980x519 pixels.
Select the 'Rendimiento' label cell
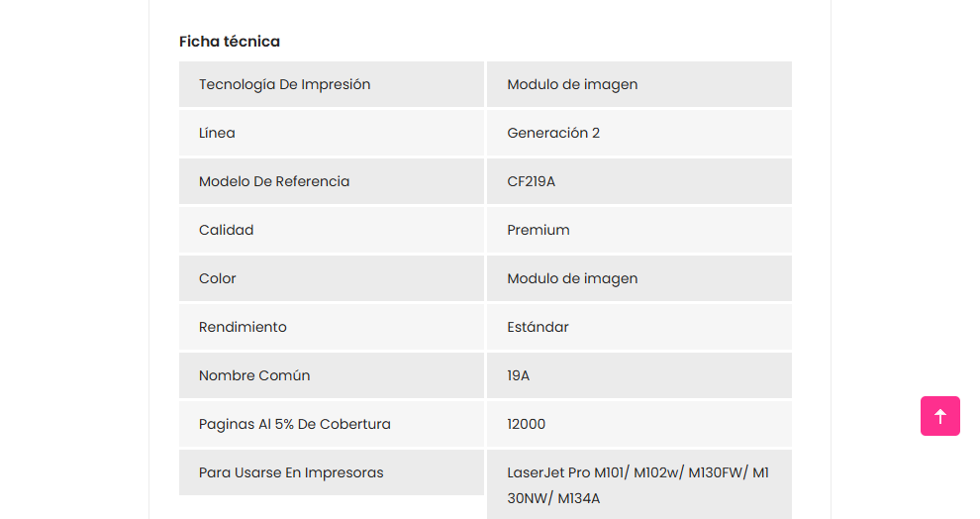pos(332,327)
